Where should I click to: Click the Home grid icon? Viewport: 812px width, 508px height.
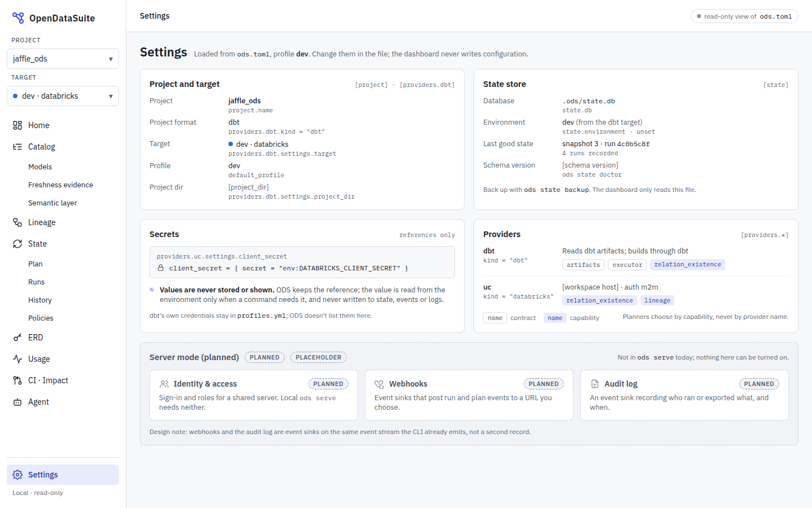[x=17, y=125]
